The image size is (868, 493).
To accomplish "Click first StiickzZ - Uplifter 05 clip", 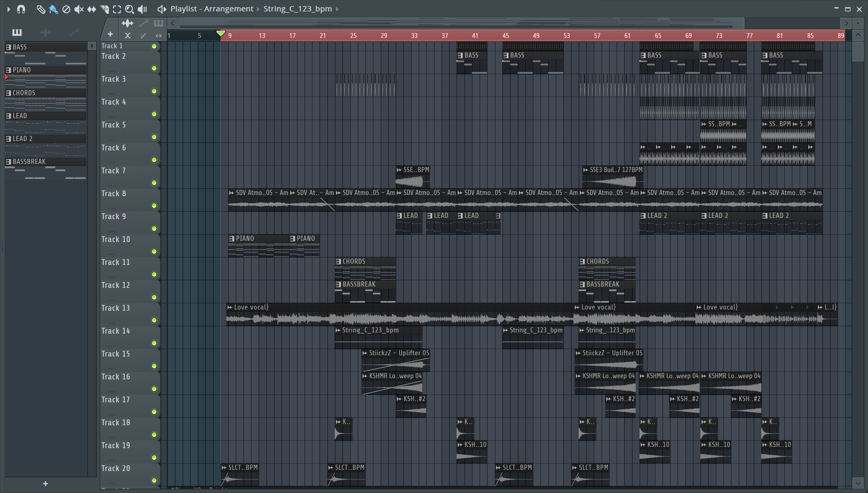I will pyautogui.click(x=395, y=361).
